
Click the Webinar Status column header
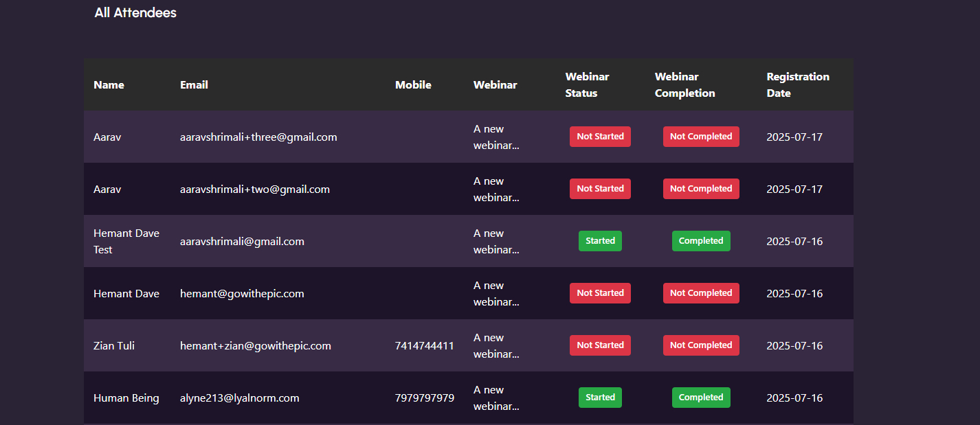[587, 85]
